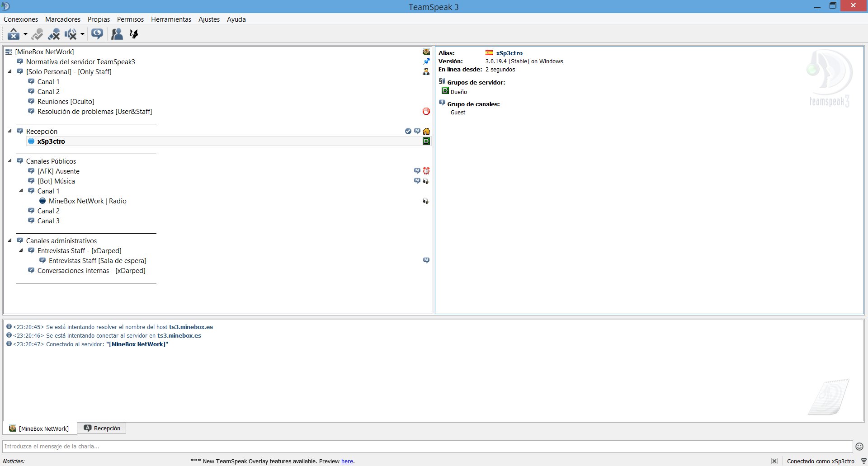Screen dimensions: 868x466
Task: Click the xSp3ctro alias in info panel
Action: pyautogui.click(x=509, y=53)
